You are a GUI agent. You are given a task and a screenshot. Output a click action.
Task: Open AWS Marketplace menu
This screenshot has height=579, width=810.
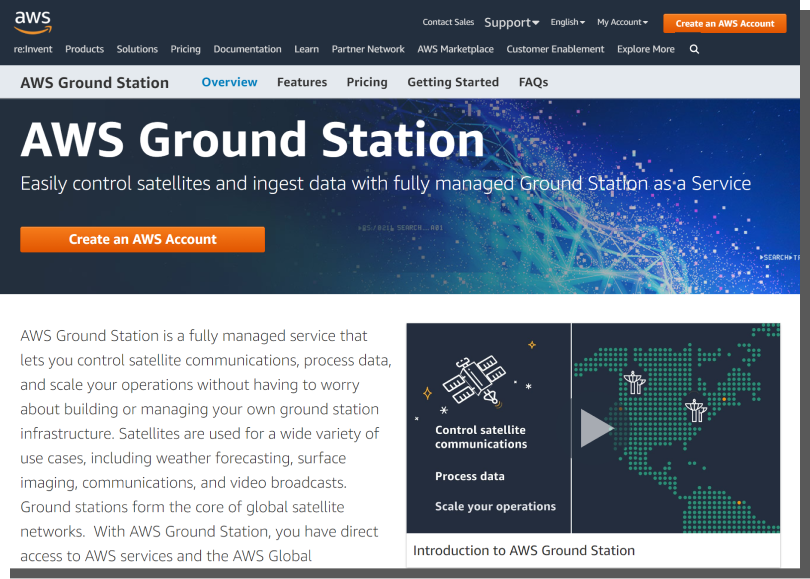pyautogui.click(x=456, y=49)
